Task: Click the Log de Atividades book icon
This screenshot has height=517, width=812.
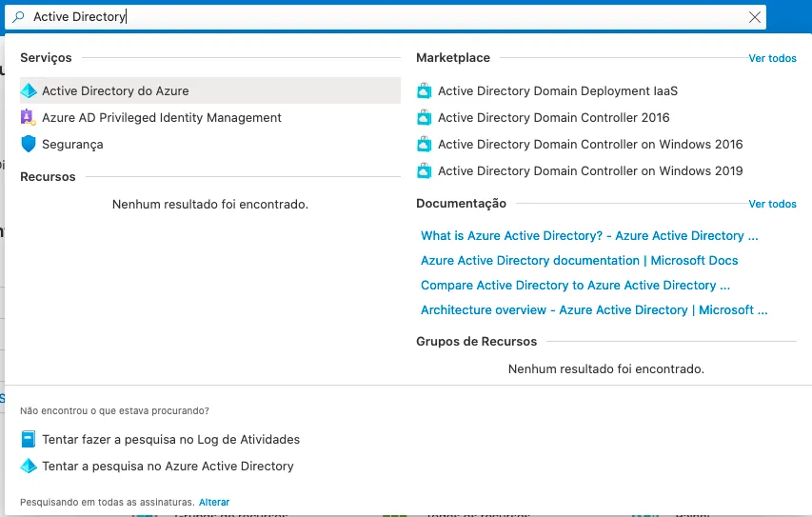Action: pos(29,439)
